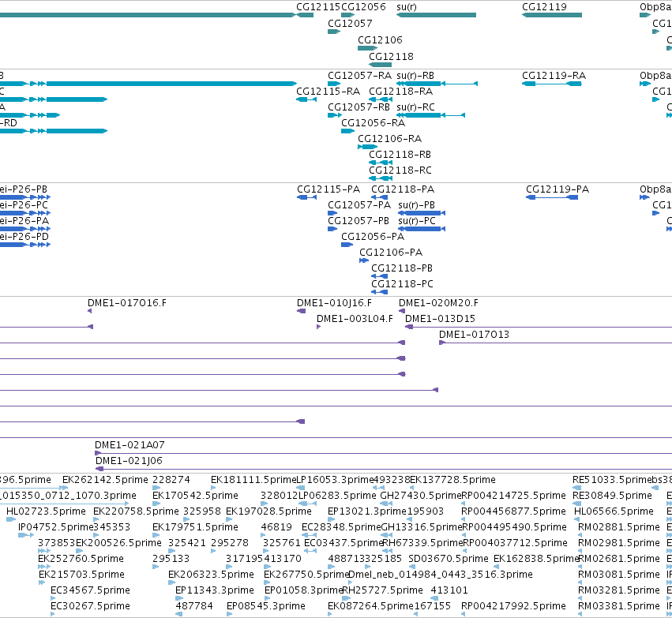The width and height of the screenshot is (672, 618).
Task: Select the ei-P26-PB protein feature
Action: 25,197
